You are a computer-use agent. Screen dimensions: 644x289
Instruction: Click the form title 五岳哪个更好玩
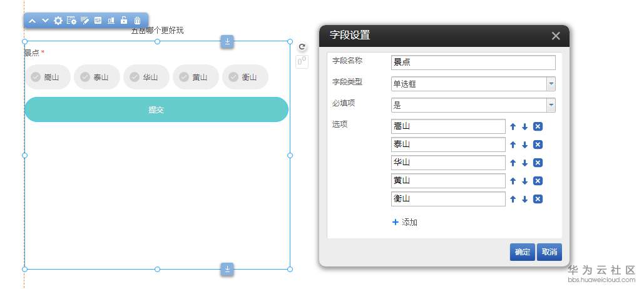[157, 31]
